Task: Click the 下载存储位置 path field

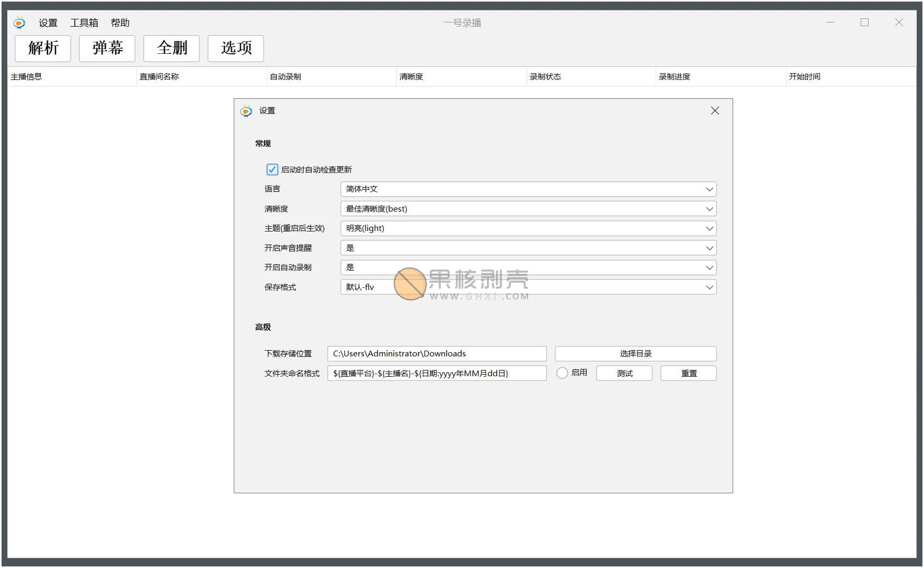Action: click(x=437, y=354)
